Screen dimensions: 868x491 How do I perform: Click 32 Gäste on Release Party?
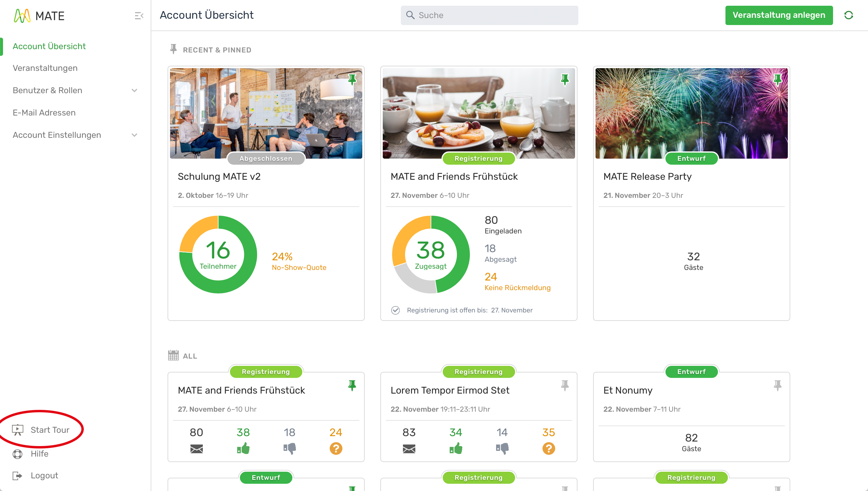coord(693,261)
